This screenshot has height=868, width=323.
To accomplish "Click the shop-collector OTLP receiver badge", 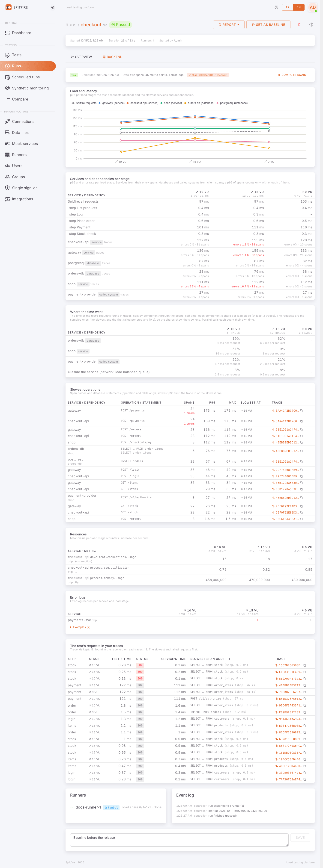I will 208,75.
